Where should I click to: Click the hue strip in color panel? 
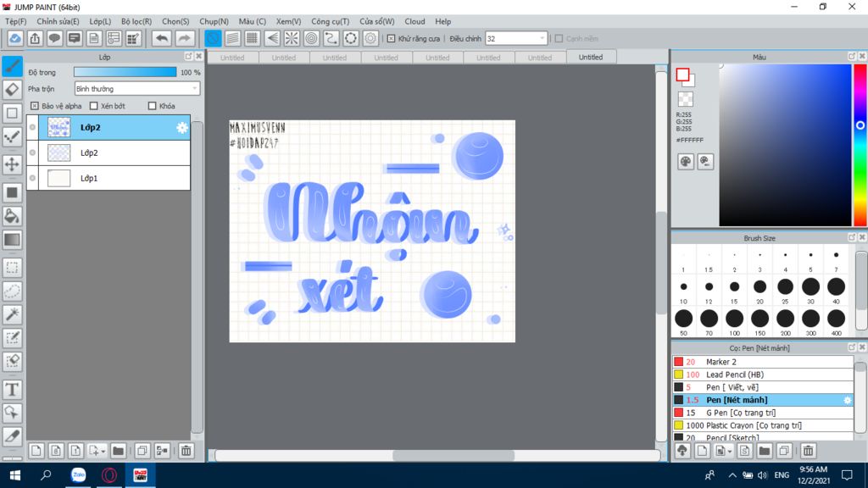click(860, 145)
